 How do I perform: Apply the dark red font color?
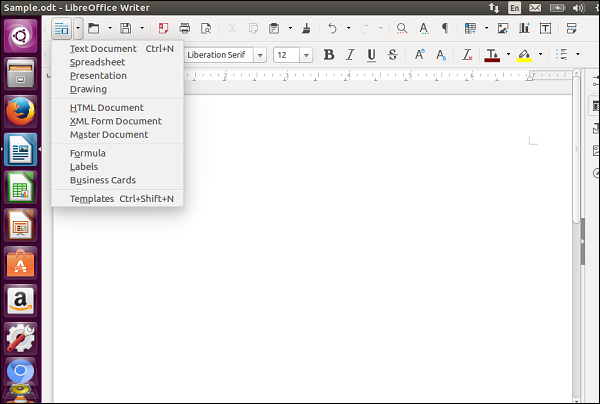pyautogui.click(x=492, y=55)
